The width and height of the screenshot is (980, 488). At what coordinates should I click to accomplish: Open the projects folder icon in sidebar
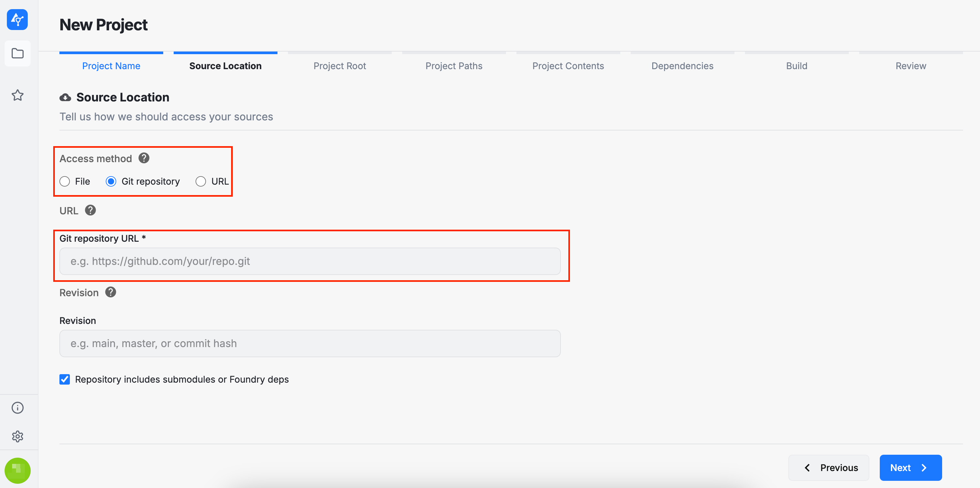(18, 53)
